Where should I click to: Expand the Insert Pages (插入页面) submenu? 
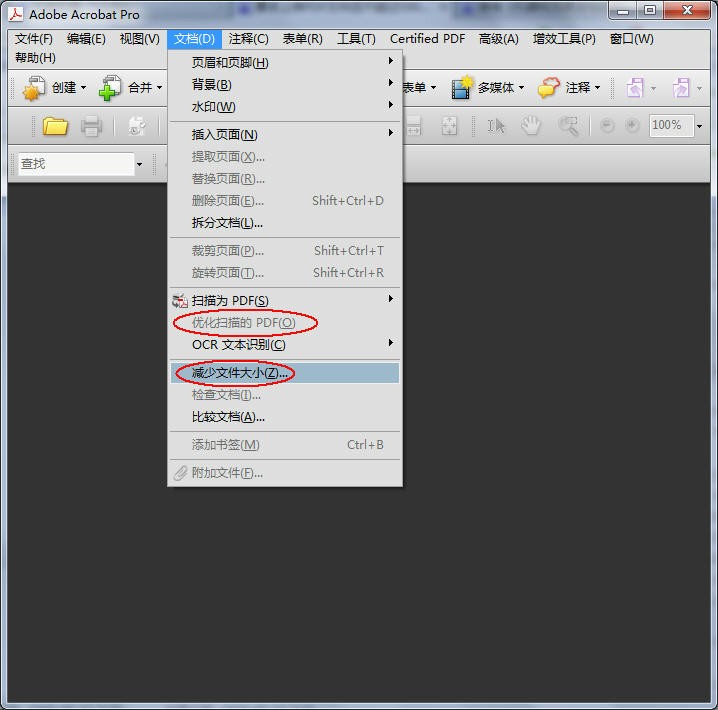tap(285, 135)
